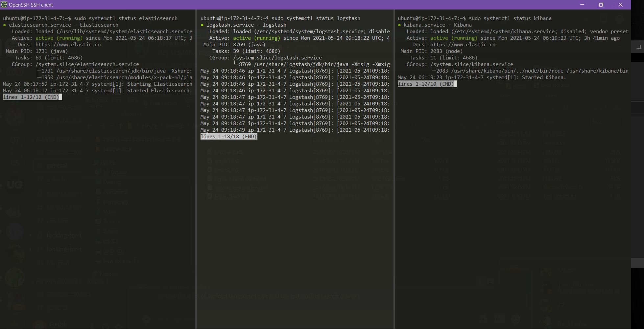Focus the elasticsearch pane on its systemctl command
This screenshot has height=329, width=644.
[126, 18]
